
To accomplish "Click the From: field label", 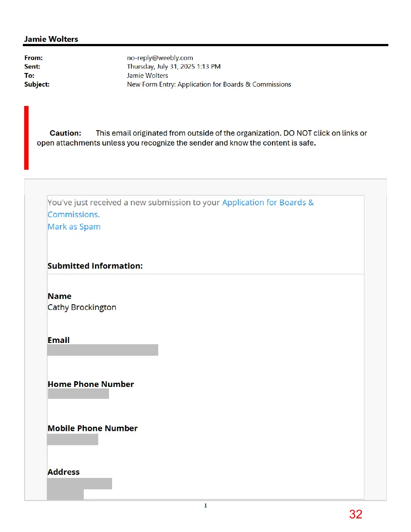I will 33,58.
